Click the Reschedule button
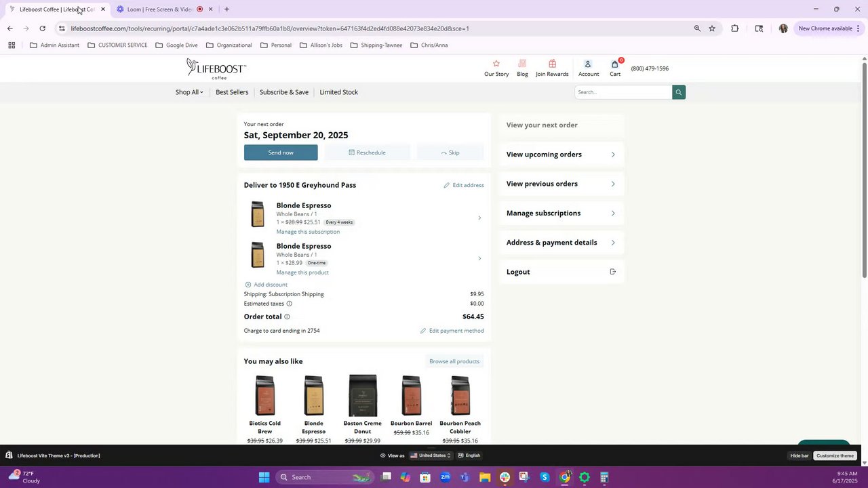The height and width of the screenshot is (488, 868). [x=367, y=152]
